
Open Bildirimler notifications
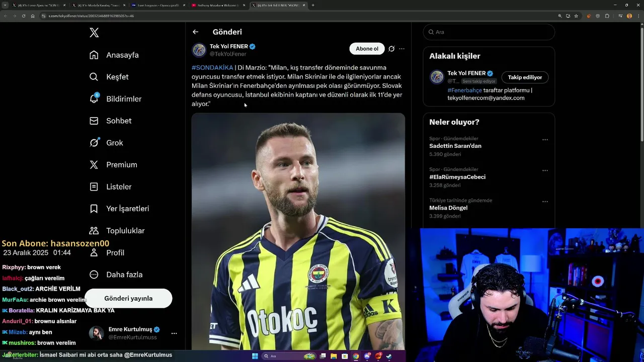pyautogui.click(x=115, y=99)
